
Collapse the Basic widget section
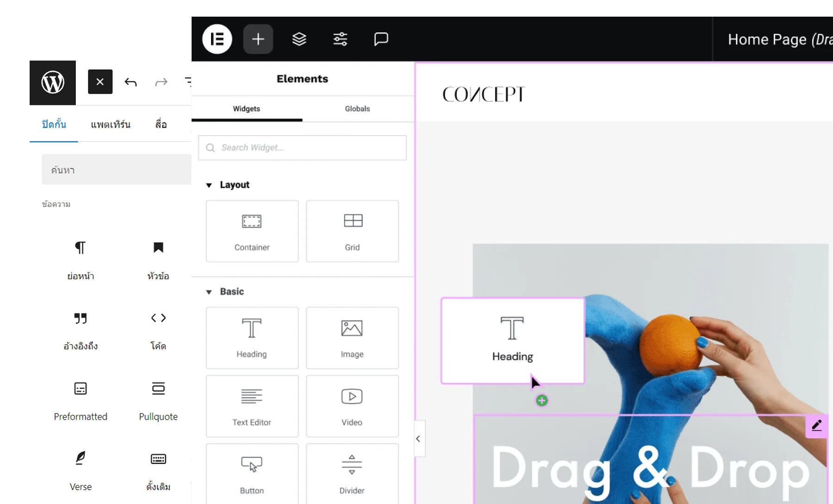pyautogui.click(x=210, y=291)
